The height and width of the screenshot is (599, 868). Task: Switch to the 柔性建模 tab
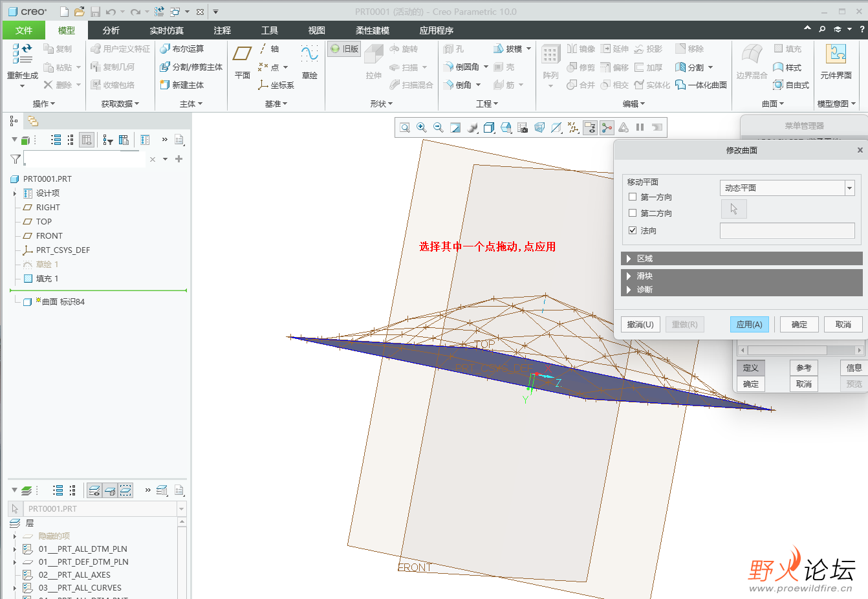(x=373, y=30)
